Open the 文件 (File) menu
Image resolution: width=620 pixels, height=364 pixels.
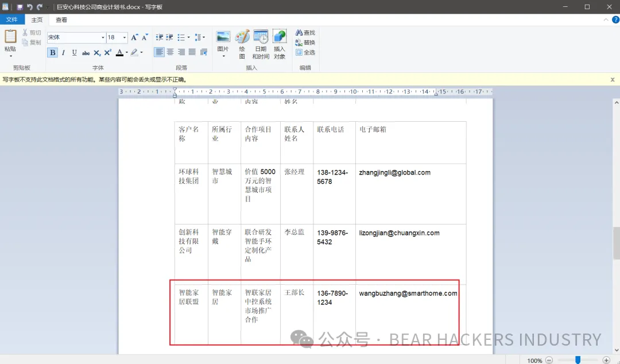12,20
